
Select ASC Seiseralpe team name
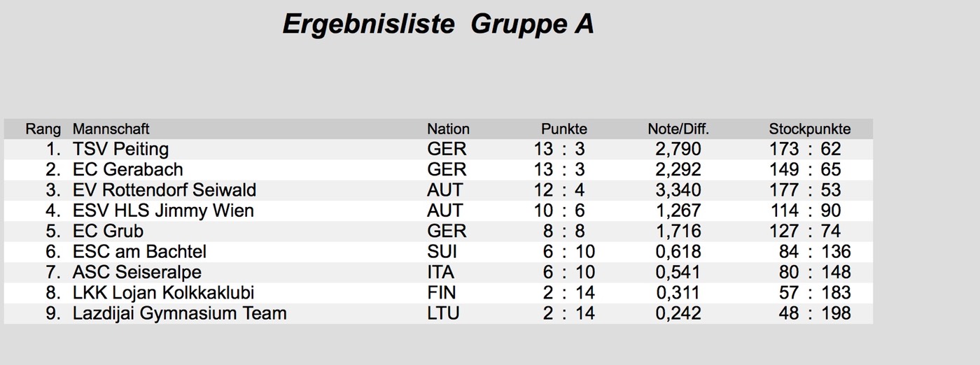point(136,272)
